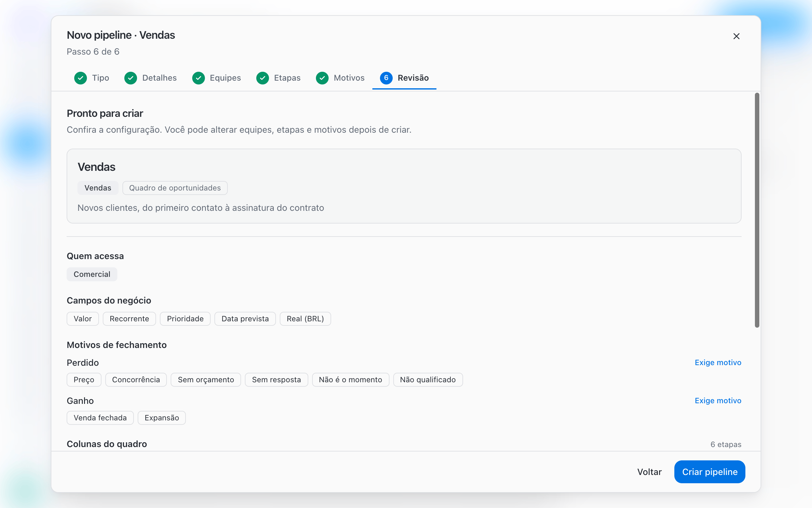Go to the Motivos step
The image size is (812, 508).
click(340, 78)
